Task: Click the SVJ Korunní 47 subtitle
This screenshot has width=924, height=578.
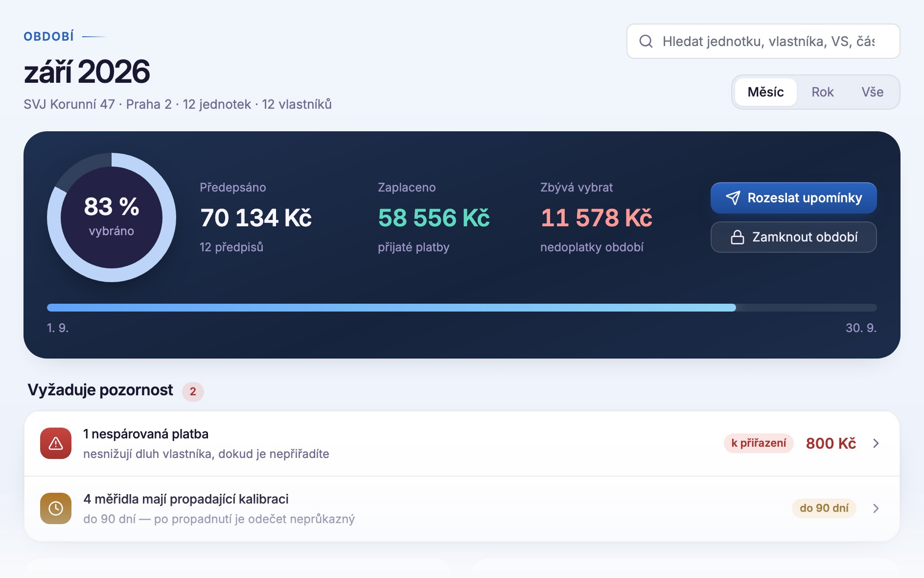Action: [178, 104]
